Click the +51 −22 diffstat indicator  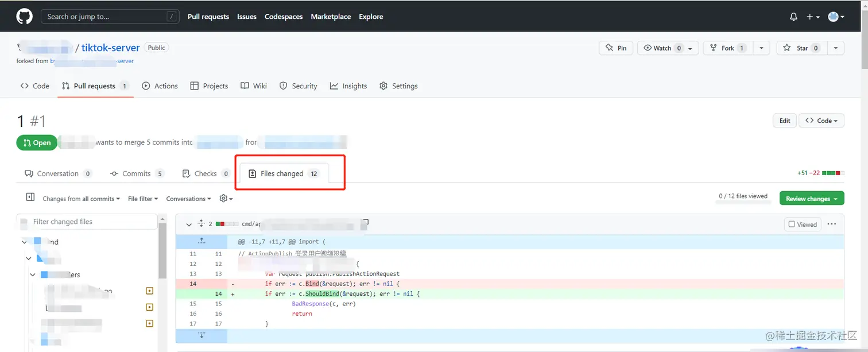pos(820,173)
